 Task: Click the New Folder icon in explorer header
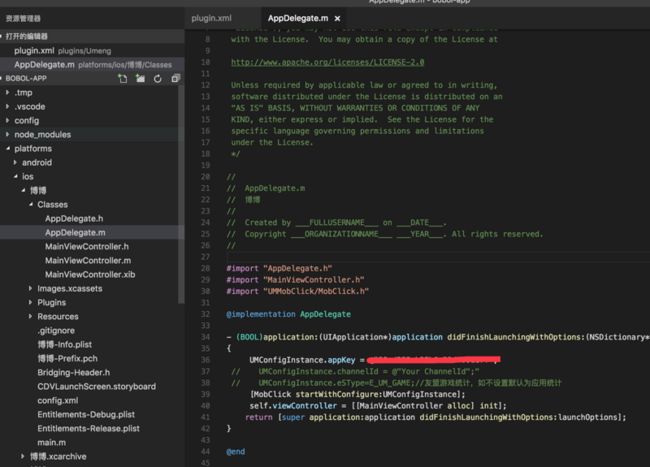tap(141, 78)
